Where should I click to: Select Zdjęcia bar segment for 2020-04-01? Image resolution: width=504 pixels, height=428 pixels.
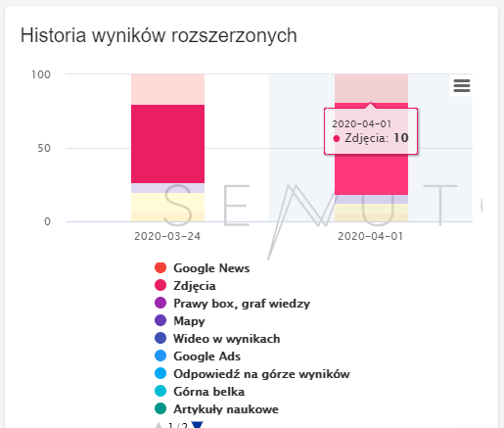coord(371,174)
